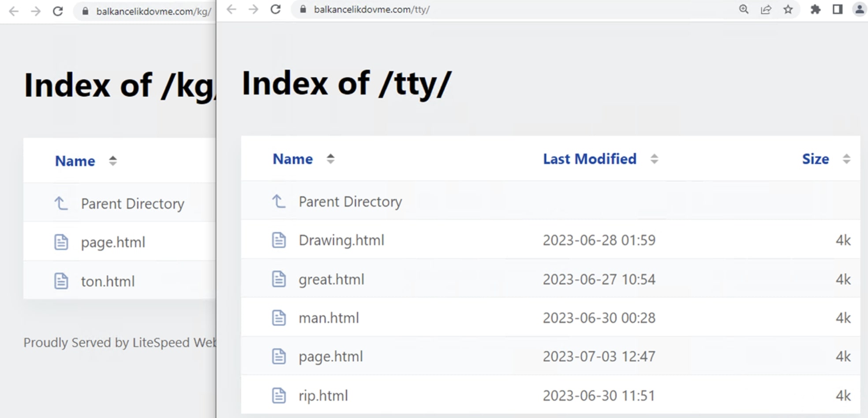Sort files by Size arrows
The height and width of the screenshot is (418, 868).
[846, 159]
